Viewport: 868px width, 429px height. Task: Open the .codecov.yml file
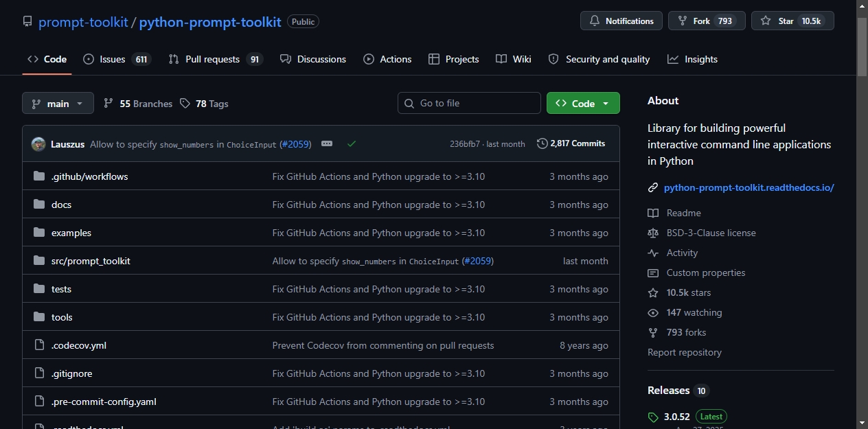pos(79,345)
